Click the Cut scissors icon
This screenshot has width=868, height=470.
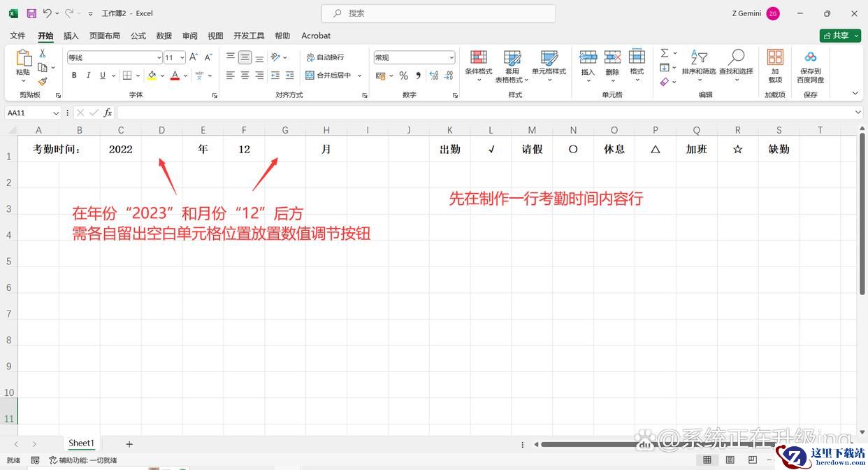click(43, 54)
